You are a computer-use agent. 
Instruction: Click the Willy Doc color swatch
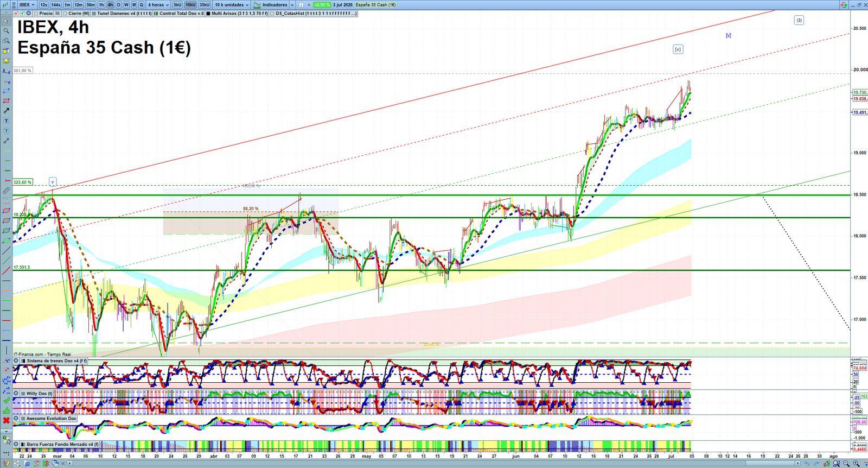tap(23, 393)
